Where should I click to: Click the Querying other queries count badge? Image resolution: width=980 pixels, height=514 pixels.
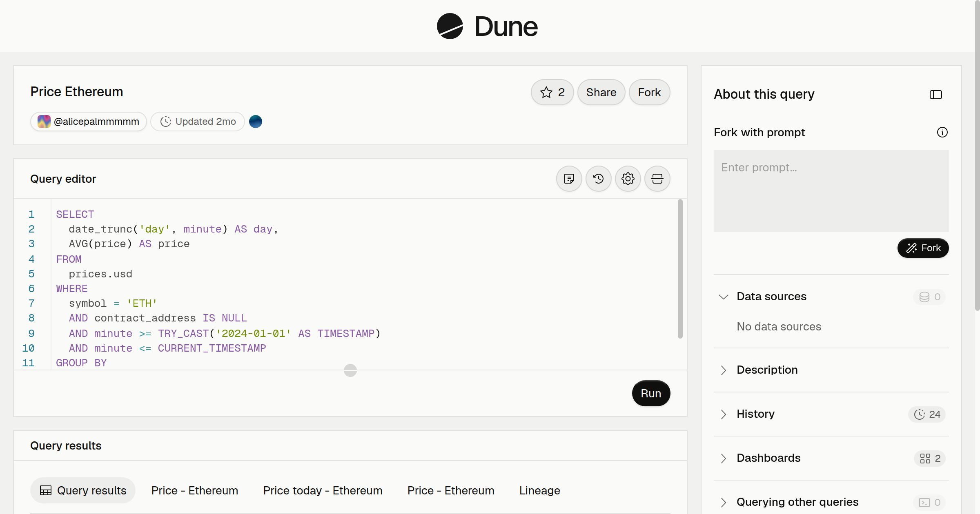click(929, 503)
